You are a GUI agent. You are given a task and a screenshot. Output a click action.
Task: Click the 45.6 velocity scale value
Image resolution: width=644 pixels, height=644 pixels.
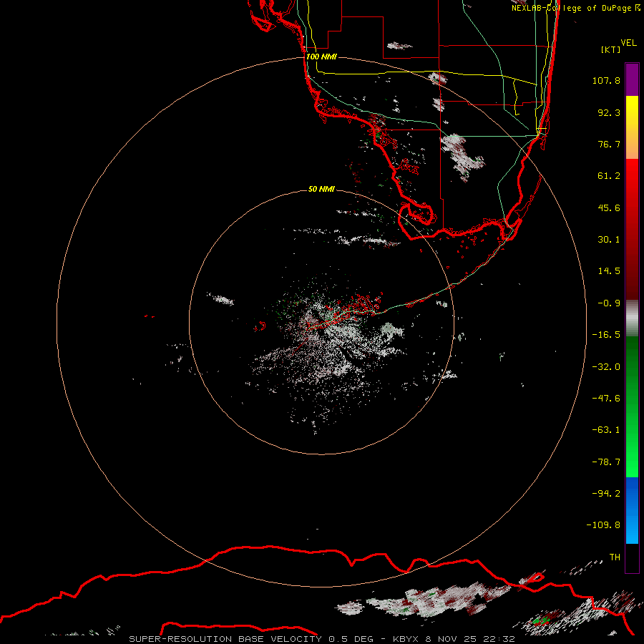tap(609, 208)
